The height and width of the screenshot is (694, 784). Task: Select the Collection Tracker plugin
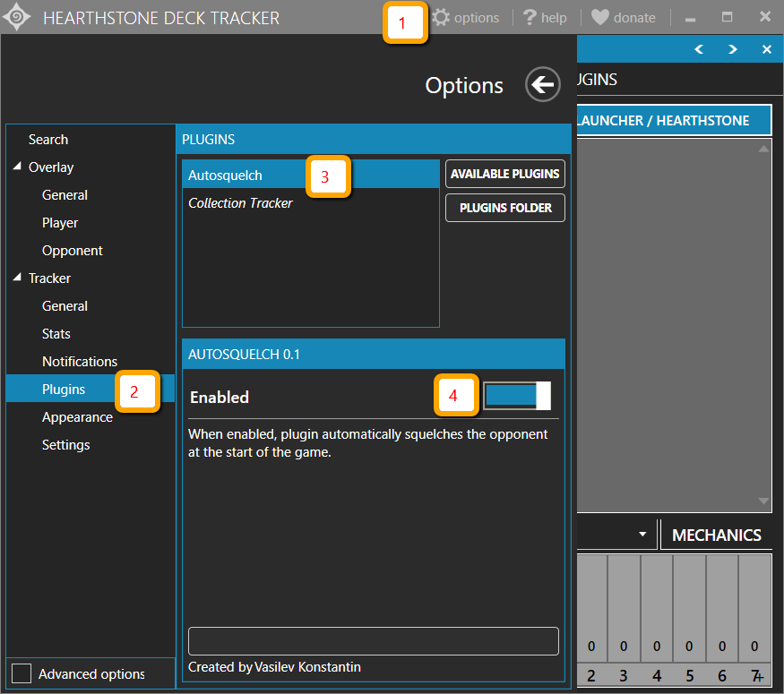click(x=311, y=203)
